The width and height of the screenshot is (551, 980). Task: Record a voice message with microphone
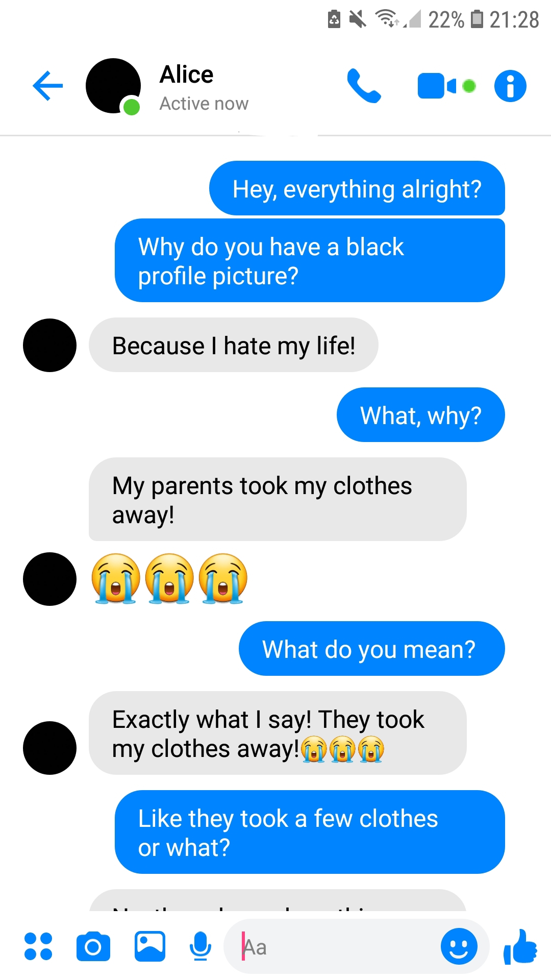click(201, 946)
